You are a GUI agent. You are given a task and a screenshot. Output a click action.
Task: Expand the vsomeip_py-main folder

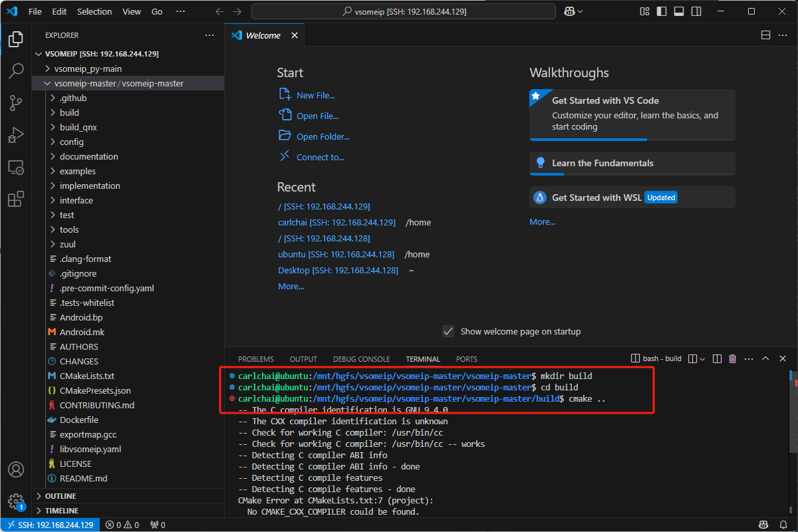(128, 68)
